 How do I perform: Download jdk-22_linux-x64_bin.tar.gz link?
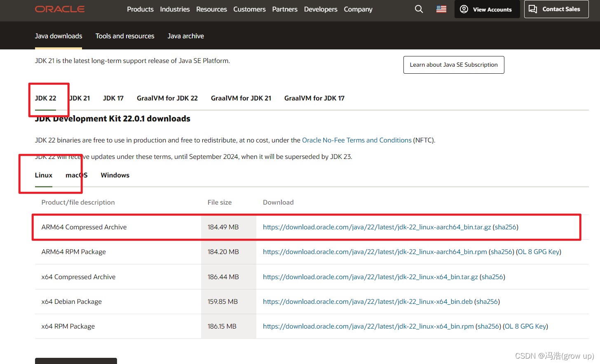(x=370, y=277)
